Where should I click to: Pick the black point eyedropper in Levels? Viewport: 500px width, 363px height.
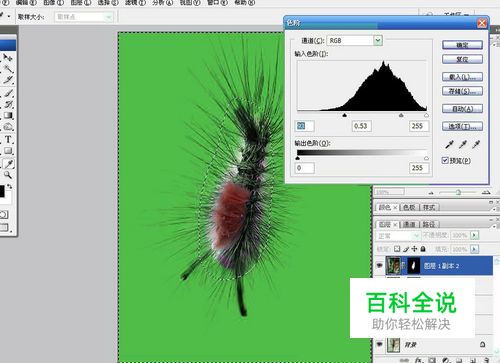point(449,145)
